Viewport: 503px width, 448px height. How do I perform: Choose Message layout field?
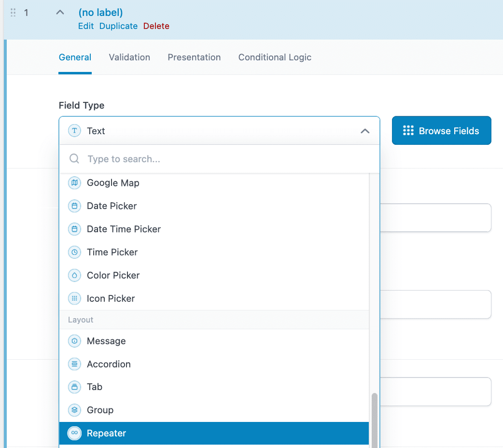[x=214, y=341]
